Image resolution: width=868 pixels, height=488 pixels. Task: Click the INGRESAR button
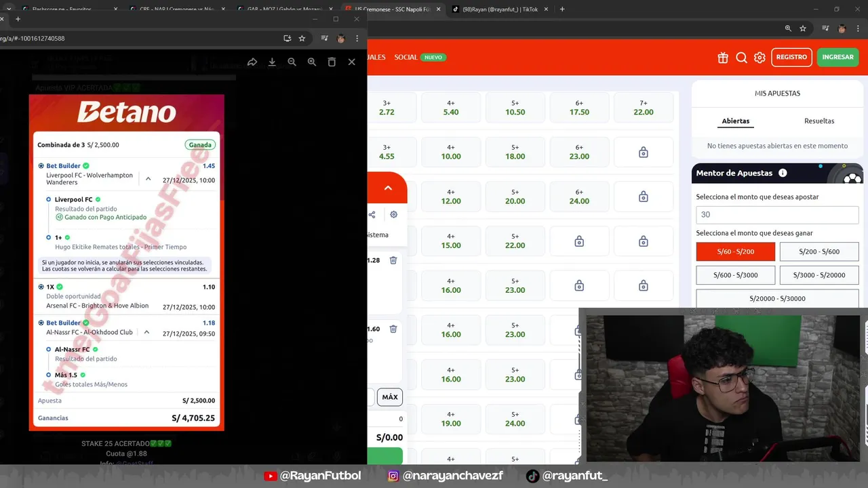tap(837, 58)
